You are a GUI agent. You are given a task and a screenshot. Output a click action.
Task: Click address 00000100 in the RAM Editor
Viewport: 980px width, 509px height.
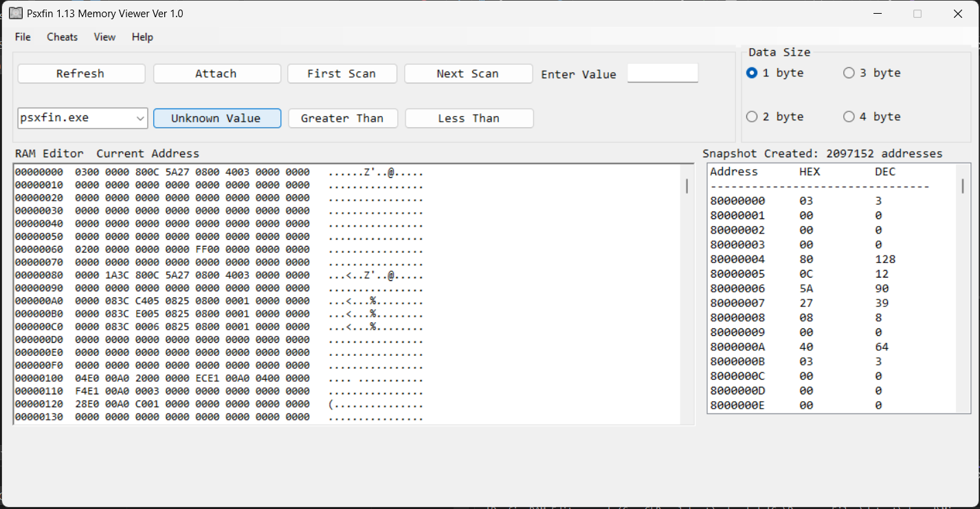coord(39,378)
